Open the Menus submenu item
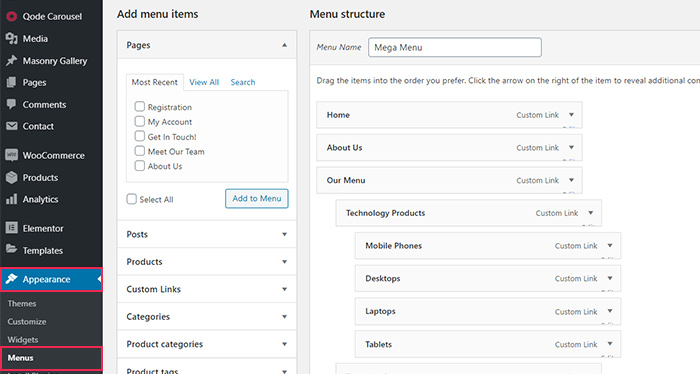The width and height of the screenshot is (700, 374). tap(21, 358)
